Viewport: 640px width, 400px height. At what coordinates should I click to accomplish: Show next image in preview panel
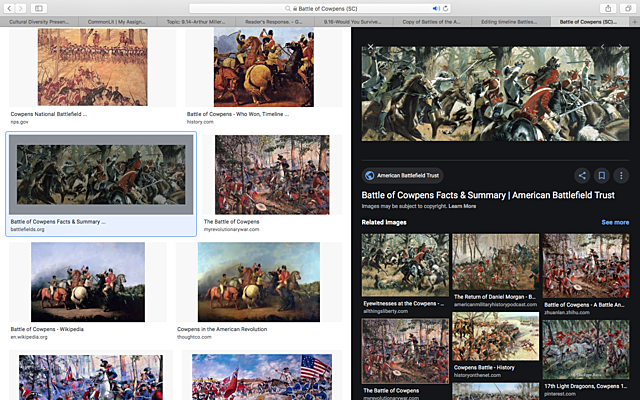coord(620,47)
